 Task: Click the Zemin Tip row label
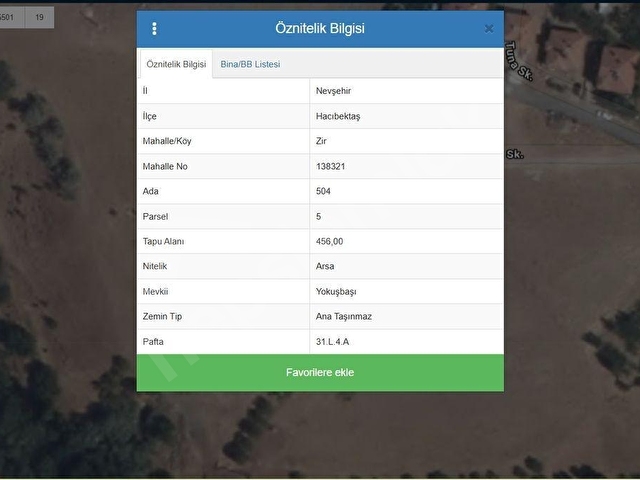[x=162, y=316]
